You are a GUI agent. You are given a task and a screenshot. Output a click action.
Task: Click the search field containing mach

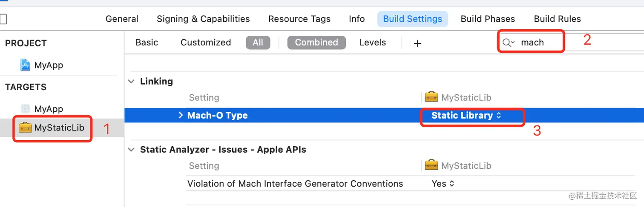coord(538,43)
